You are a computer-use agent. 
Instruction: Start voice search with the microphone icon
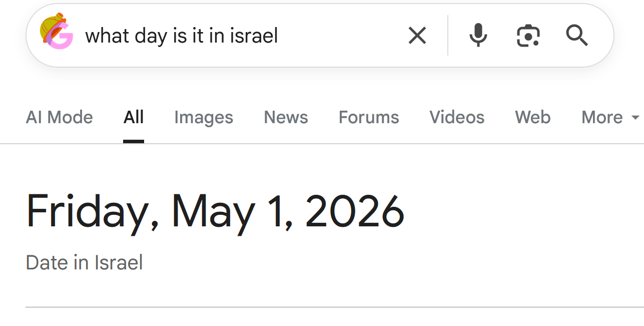pos(478,36)
